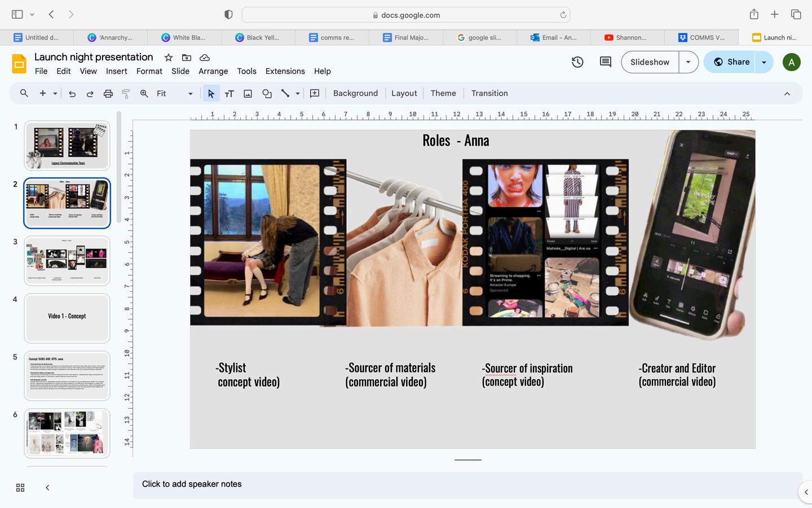Click the Transition button
The height and width of the screenshot is (508, 812).
(x=489, y=93)
